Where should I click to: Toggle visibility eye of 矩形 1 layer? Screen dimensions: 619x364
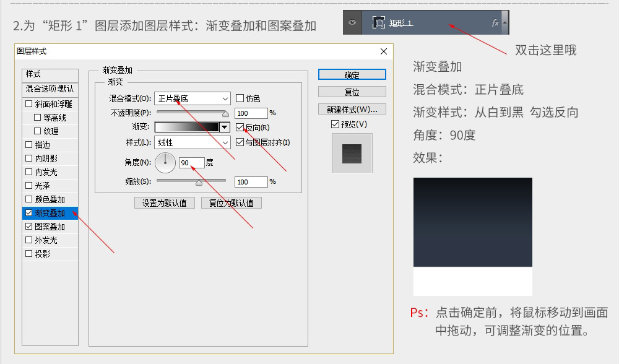pos(352,22)
